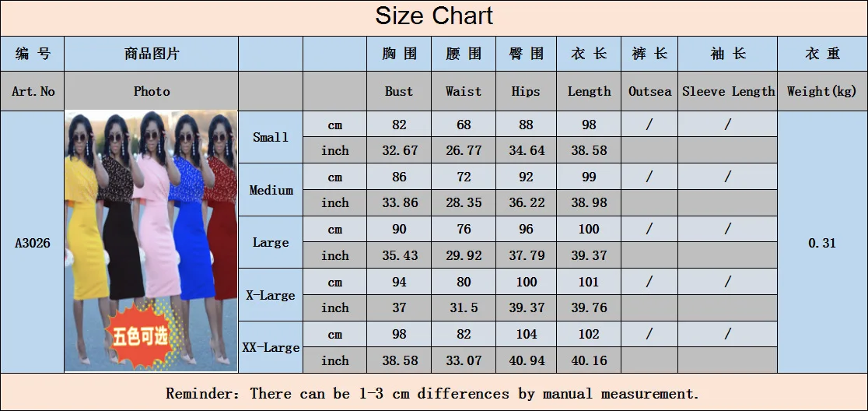Click the five-dress product photo
This screenshot has width=868, height=411.
[x=151, y=241]
